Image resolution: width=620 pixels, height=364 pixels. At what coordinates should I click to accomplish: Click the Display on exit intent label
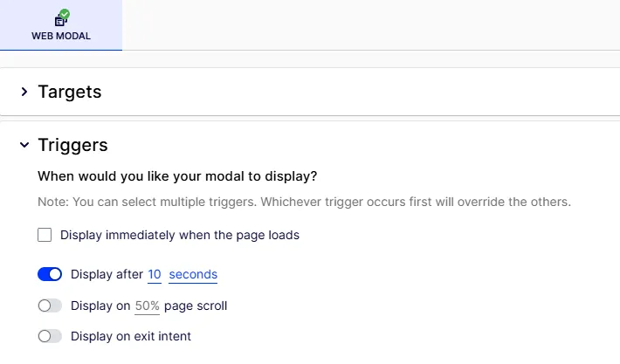click(x=131, y=336)
